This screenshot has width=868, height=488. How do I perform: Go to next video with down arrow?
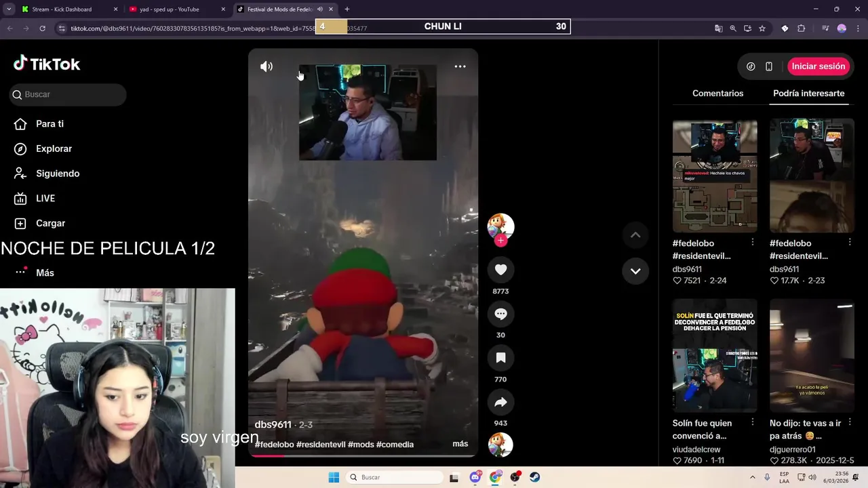coord(635,271)
